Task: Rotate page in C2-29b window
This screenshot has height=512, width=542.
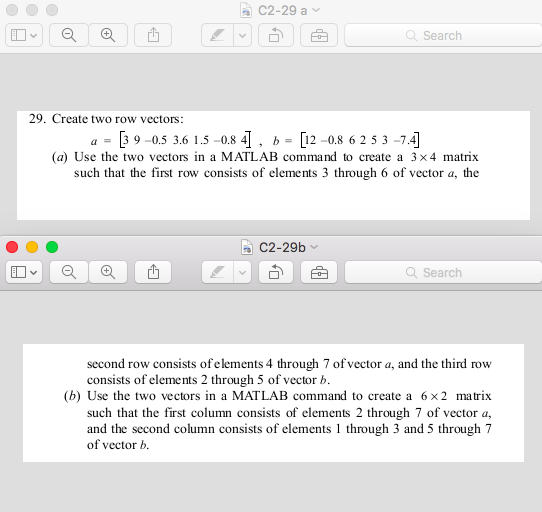Action: point(276,272)
